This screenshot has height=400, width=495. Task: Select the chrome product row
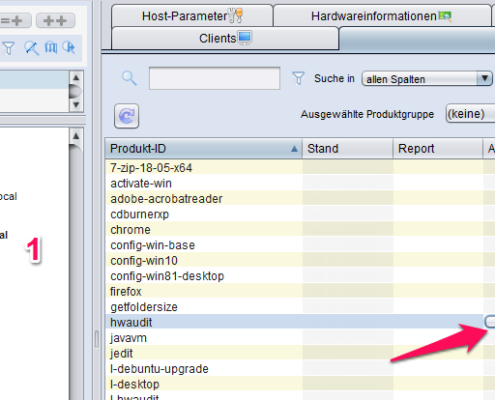[x=300, y=230]
